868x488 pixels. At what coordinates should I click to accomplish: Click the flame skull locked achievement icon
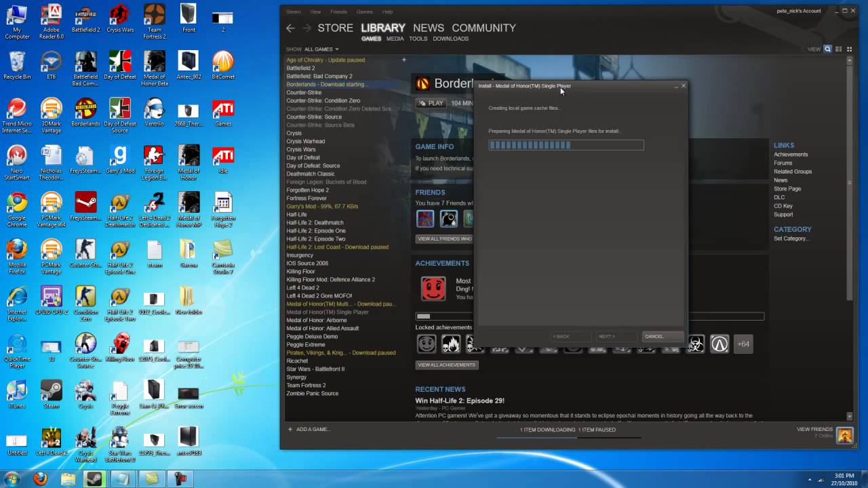(x=451, y=344)
